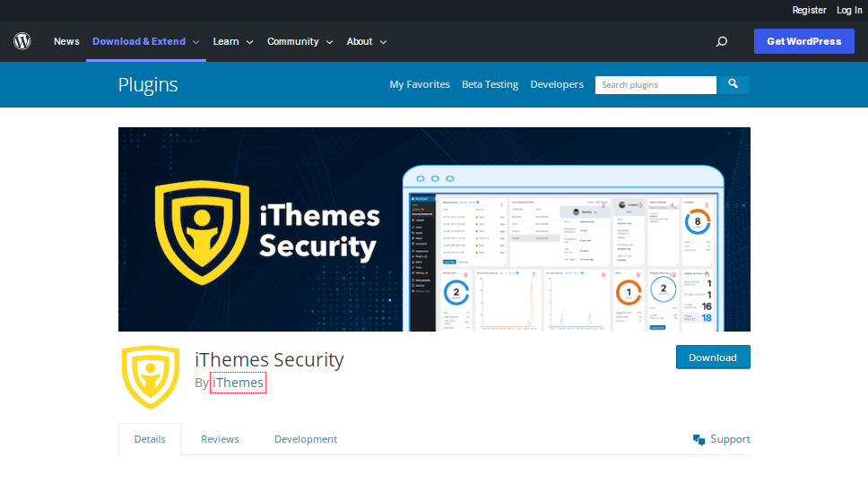Open the My Favorites link

point(420,84)
